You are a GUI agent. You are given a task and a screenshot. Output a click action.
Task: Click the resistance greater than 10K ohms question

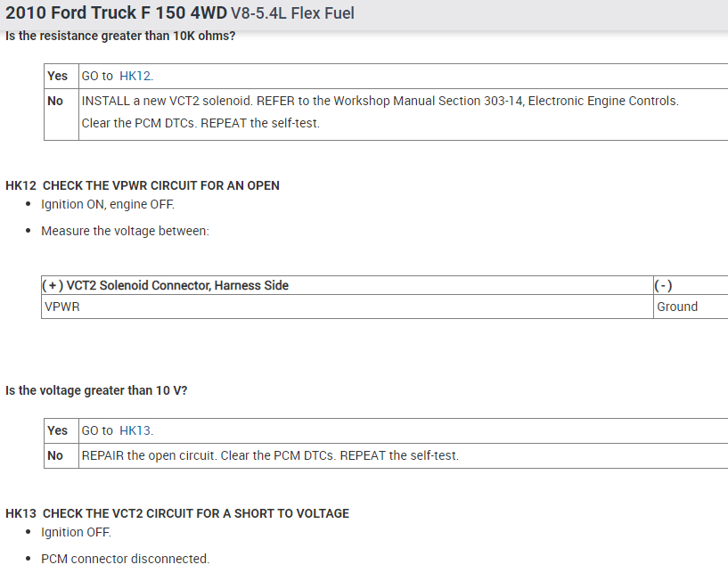pyautogui.click(x=120, y=37)
